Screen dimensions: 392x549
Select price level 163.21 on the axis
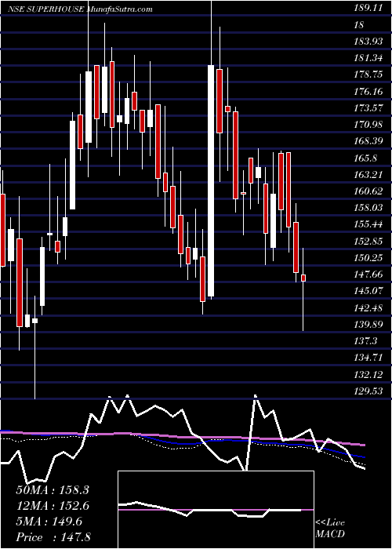pyautogui.click(x=368, y=175)
